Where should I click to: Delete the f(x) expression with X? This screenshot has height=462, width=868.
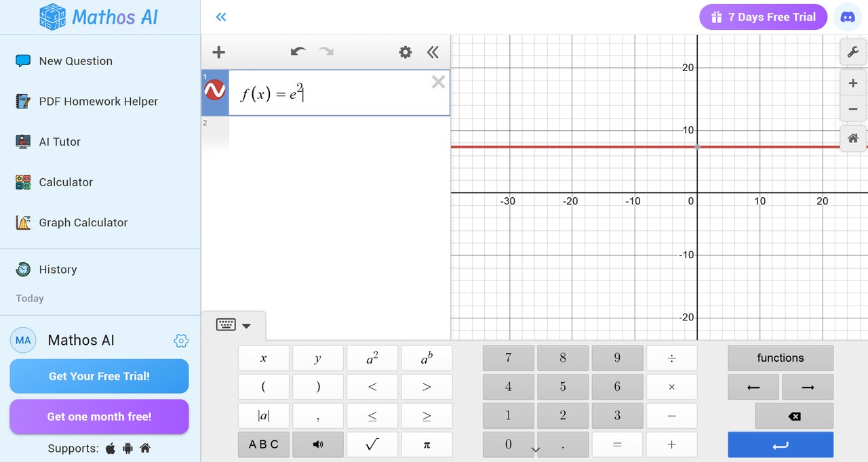click(438, 82)
